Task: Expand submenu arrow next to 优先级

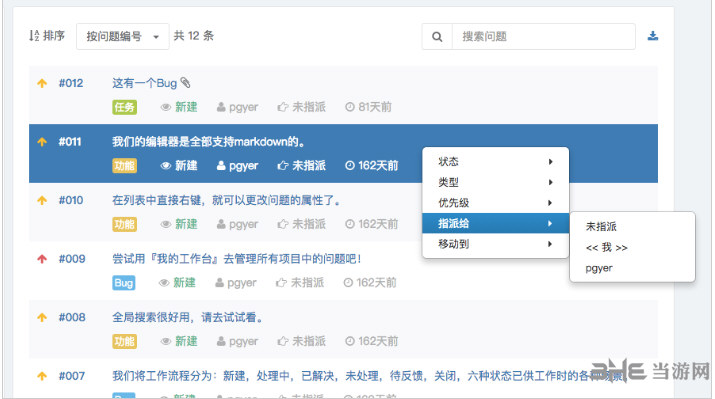Action: pyautogui.click(x=550, y=202)
